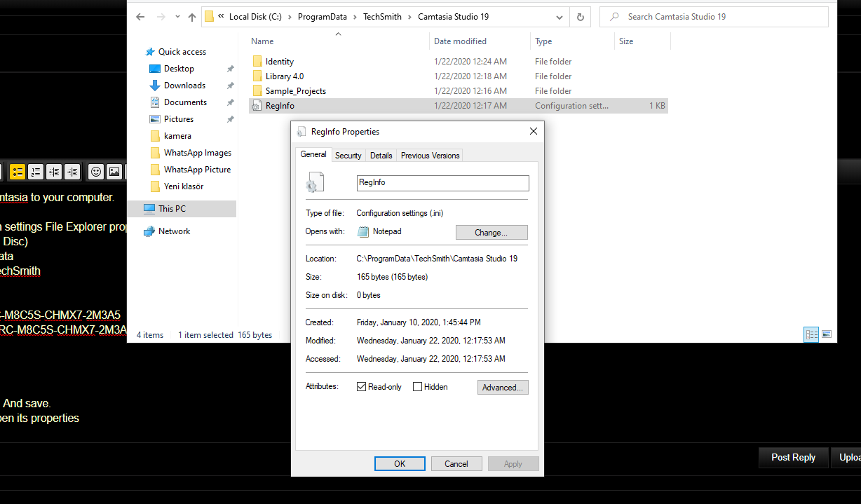861x504 pixels.
Task: Switch to the Details tab
Action: 381,156
